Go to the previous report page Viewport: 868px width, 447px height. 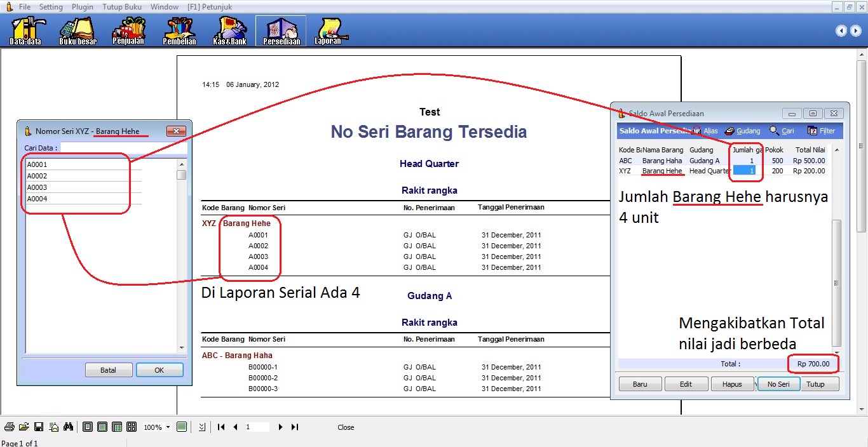coord(236,427)
